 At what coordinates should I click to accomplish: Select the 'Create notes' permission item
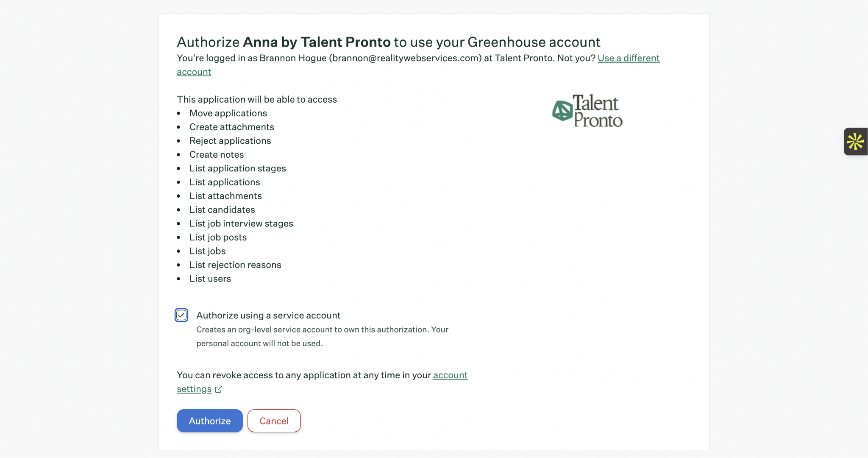[x=217, y=154]
